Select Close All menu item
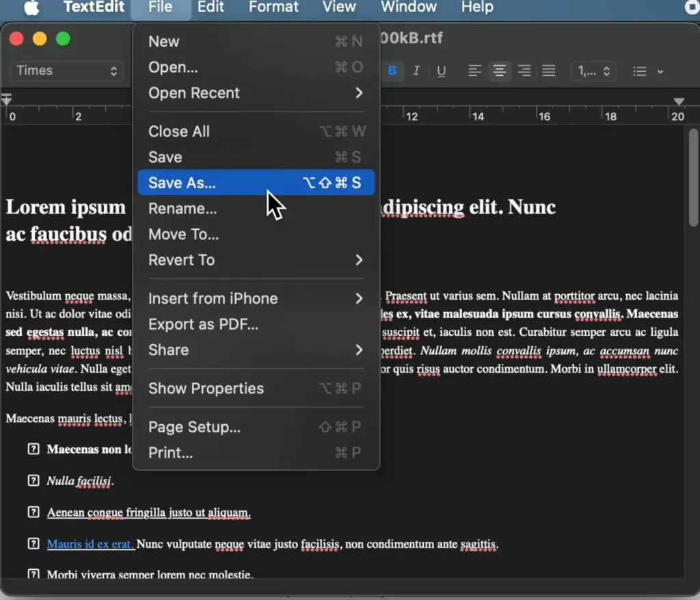Image resolution: width=700 pixels, height=600 pixels. pos(256,131)
